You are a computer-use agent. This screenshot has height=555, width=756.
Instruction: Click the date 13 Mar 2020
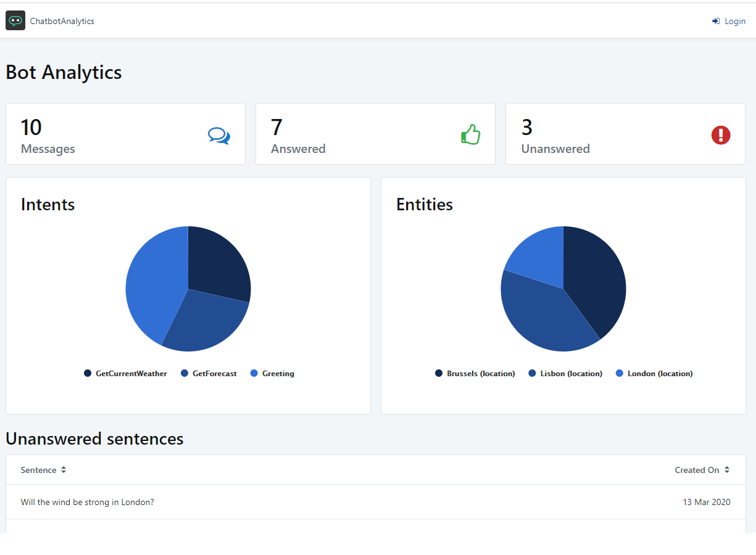[x=707, y=502]
